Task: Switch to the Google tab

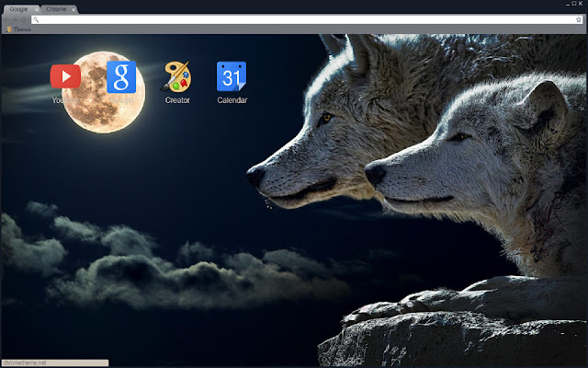Action: pyautogui.click(x=17, y=8)
